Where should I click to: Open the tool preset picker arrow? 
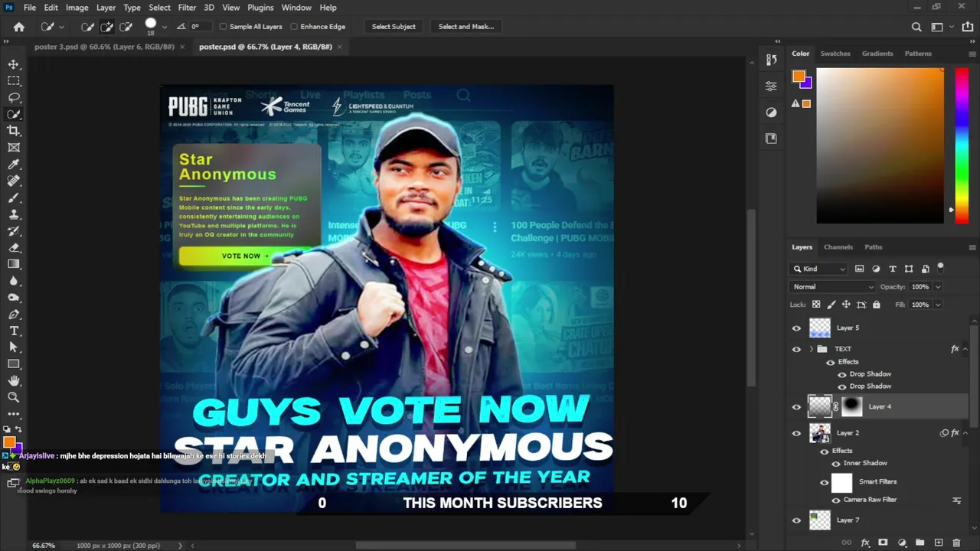tap(61, 27)
